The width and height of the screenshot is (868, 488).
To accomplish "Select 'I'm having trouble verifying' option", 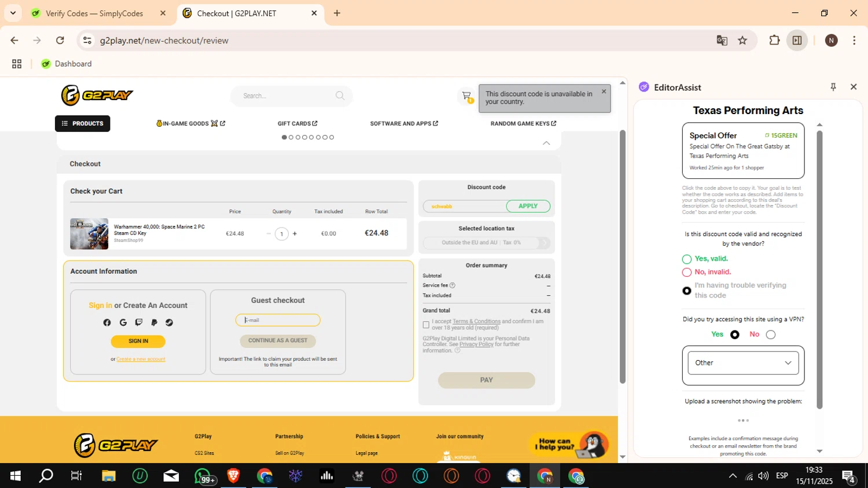I will pos(687,291).
